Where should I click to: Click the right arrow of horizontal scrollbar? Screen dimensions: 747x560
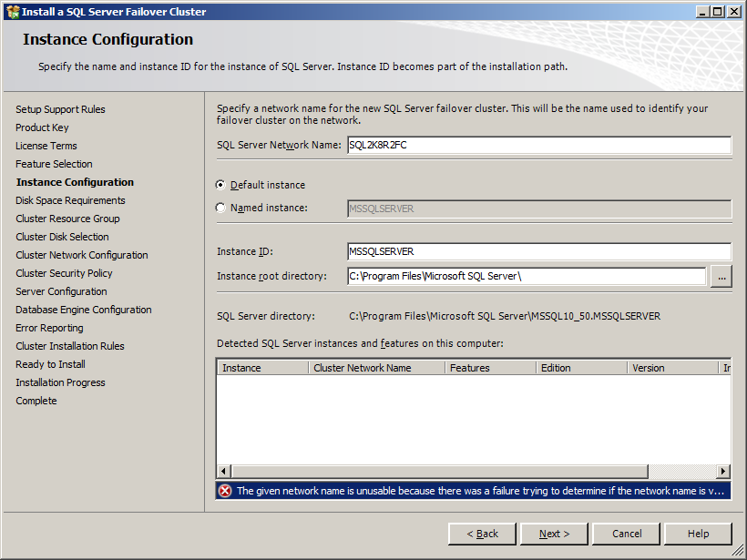click(x=723, y=472)
